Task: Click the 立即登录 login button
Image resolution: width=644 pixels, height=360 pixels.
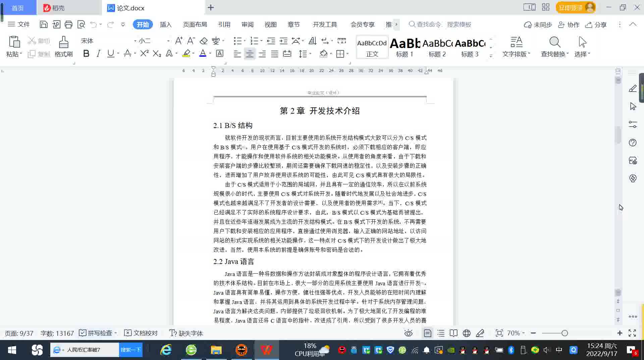Action: 576,7
